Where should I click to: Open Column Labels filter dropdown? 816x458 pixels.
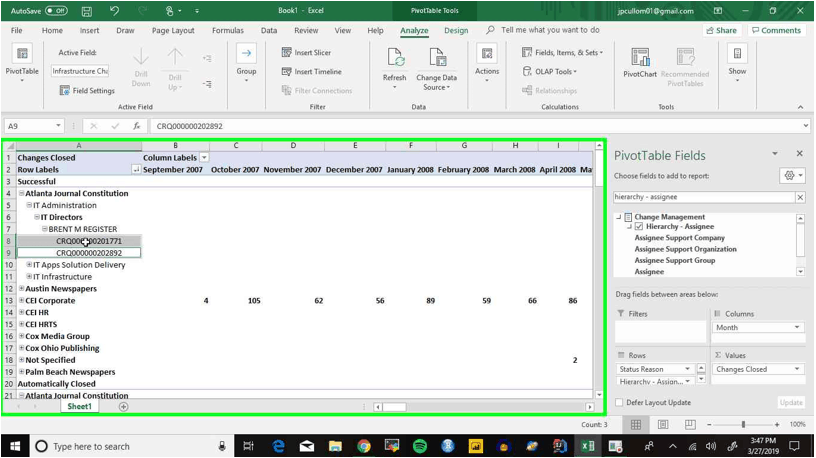point(205,158)
